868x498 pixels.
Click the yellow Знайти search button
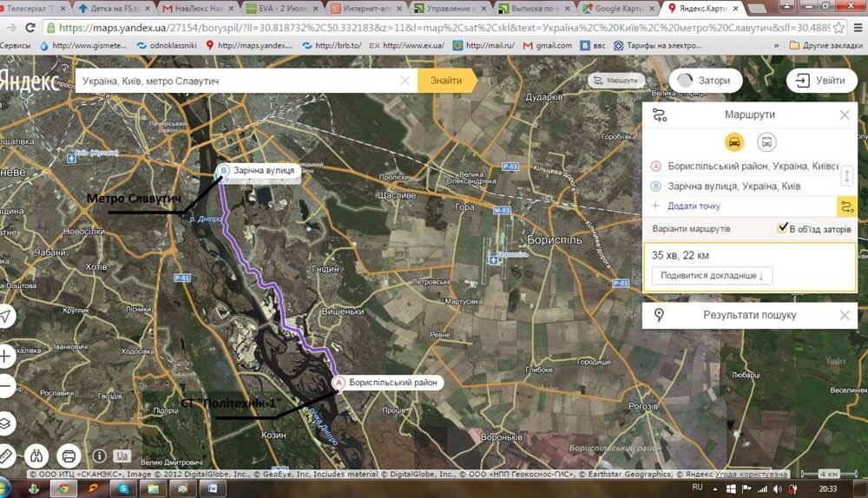point(447,81)
